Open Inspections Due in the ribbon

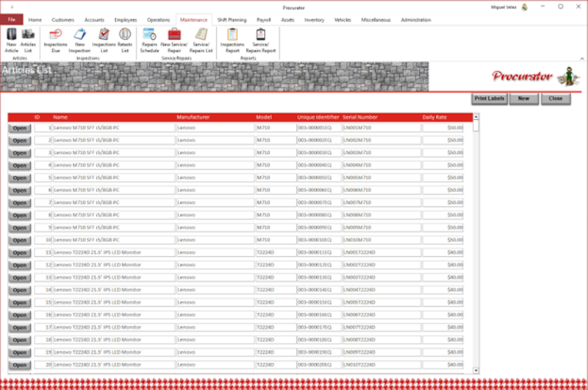(x=55, y=38)
